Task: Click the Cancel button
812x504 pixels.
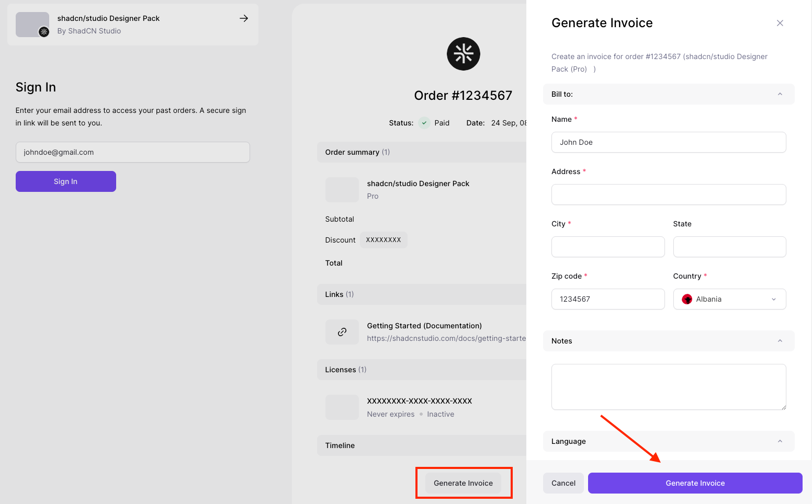Action: tap(563, 483)
